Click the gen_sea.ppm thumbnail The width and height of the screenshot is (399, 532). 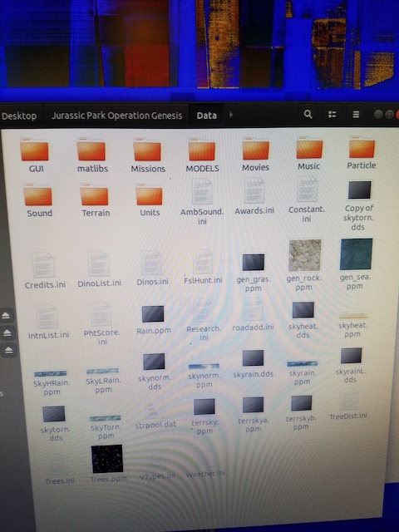[356, 254]
